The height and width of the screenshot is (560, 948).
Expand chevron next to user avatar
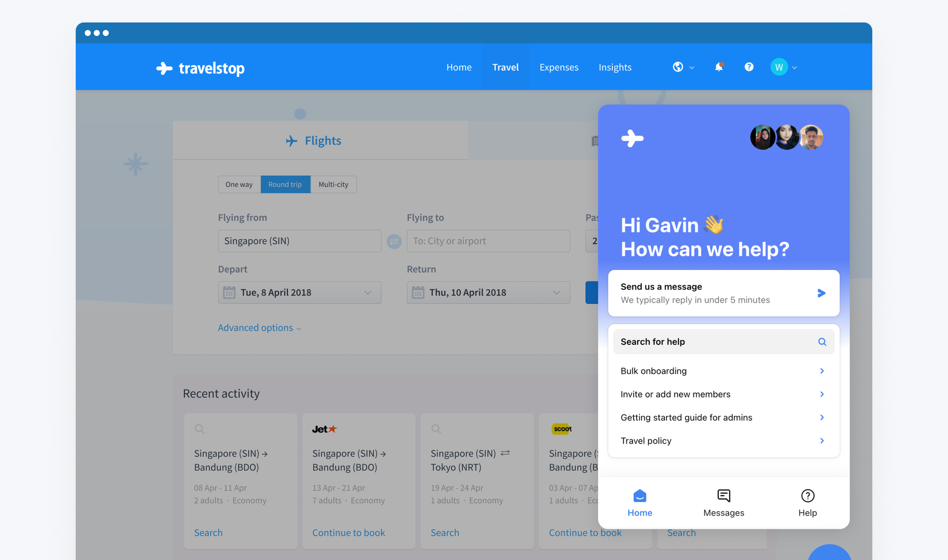pos(794,68)
